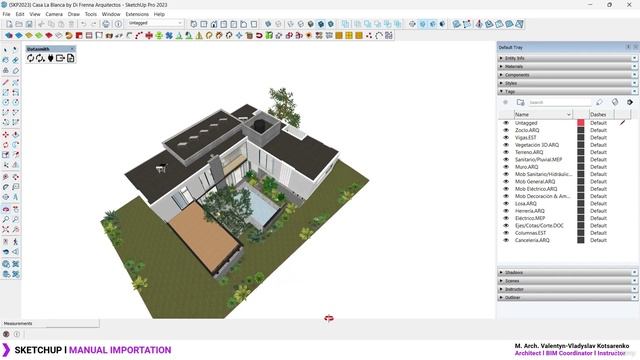This screenshot has width=640, height=360.
Task: Click the Save disk icon
Action: click(29, 24)
